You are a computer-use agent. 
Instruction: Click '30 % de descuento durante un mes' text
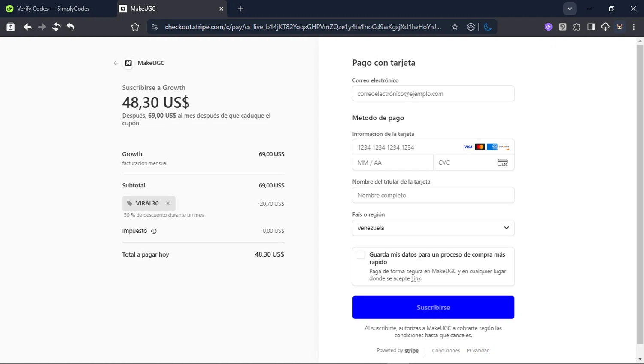pyautogui.click(x=164, y=215)
